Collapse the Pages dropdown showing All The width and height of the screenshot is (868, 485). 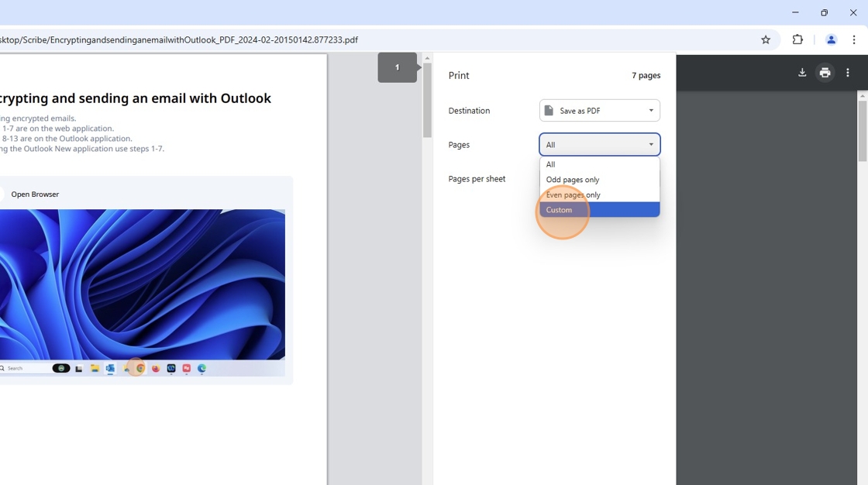(x=600, y=145)
